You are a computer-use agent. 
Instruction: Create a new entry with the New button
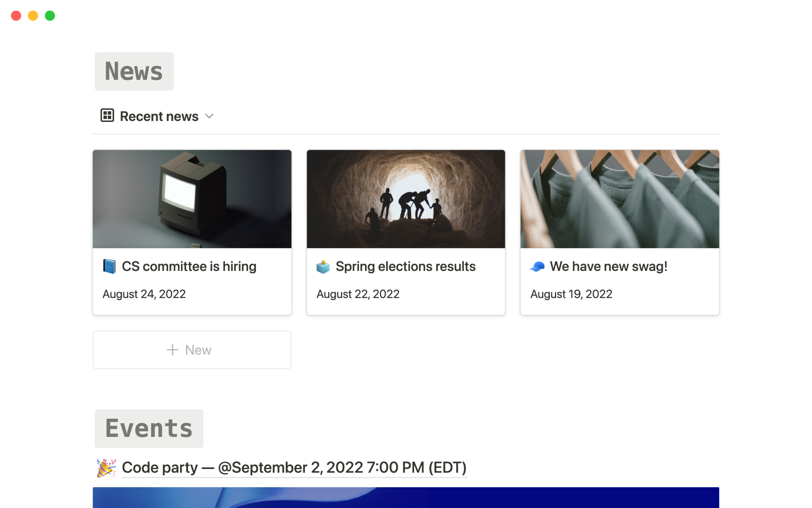192,350
